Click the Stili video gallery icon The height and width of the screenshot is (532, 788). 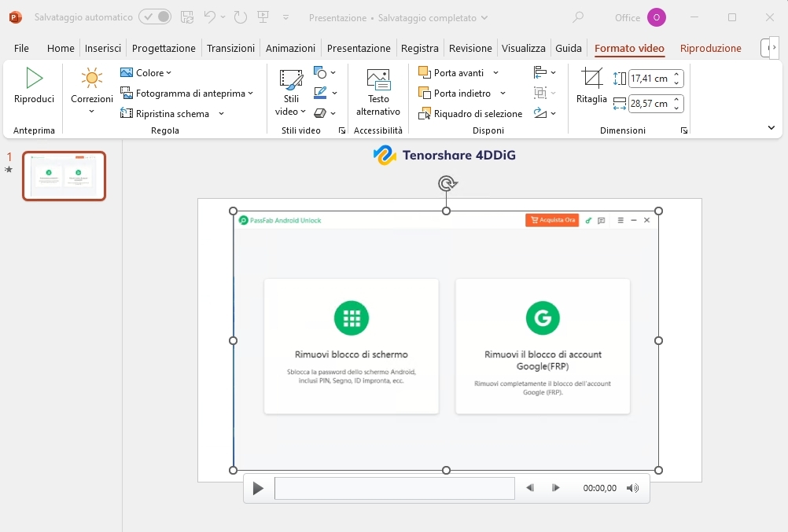click(x=291, y=80)
